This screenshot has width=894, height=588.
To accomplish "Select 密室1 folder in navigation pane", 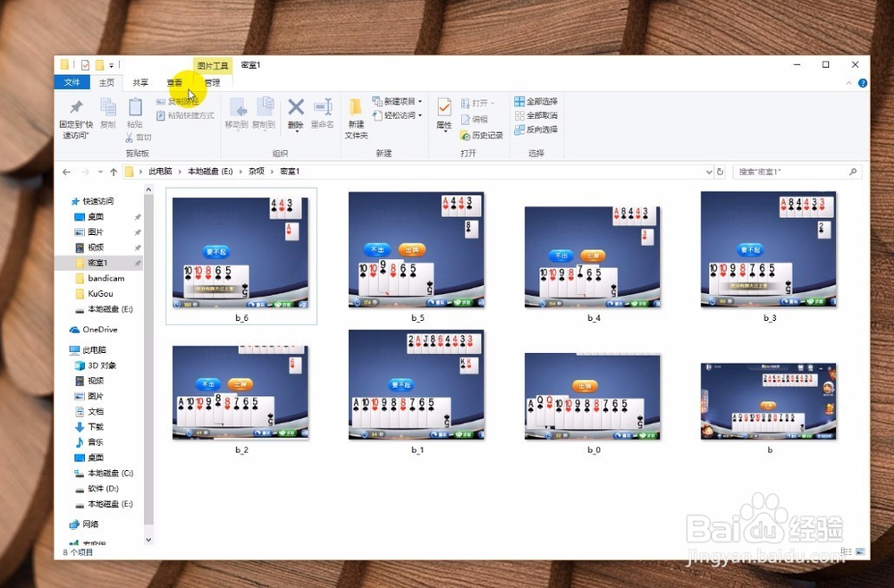I will 97,263.
